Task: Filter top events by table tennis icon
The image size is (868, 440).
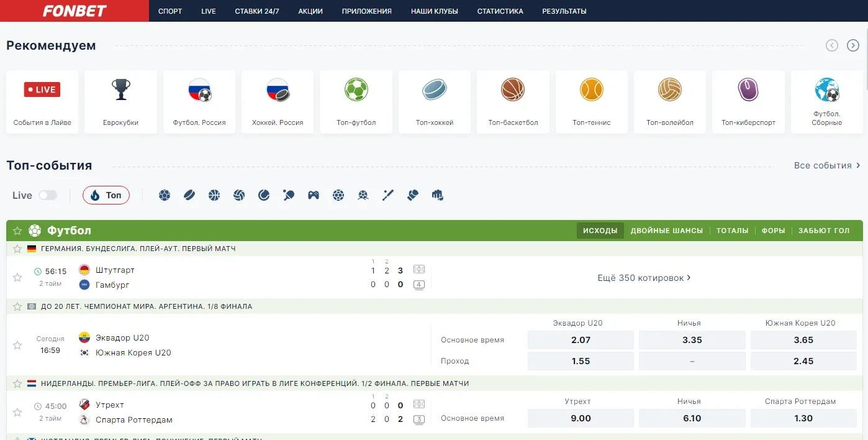Action: point(289,195)
